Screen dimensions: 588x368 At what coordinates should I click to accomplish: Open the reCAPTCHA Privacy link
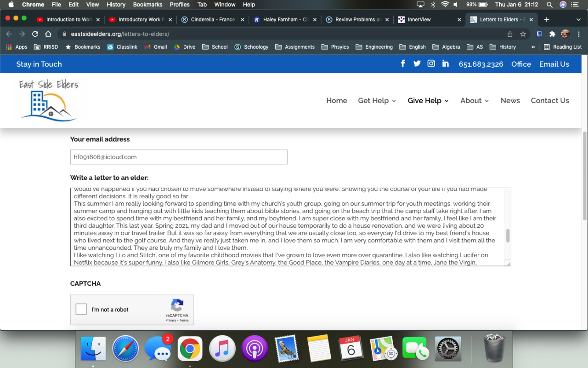pos(171,320)
